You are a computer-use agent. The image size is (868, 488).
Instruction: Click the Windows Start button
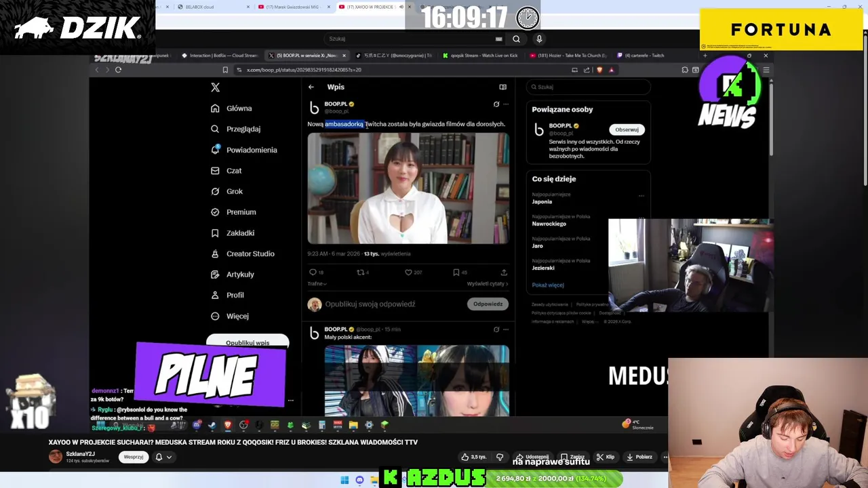(344, 480)
